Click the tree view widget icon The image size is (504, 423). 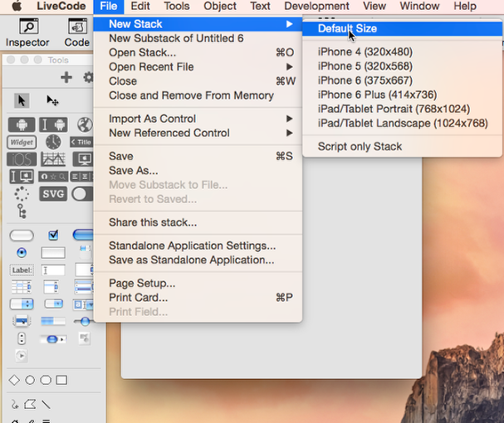point(22,211)
